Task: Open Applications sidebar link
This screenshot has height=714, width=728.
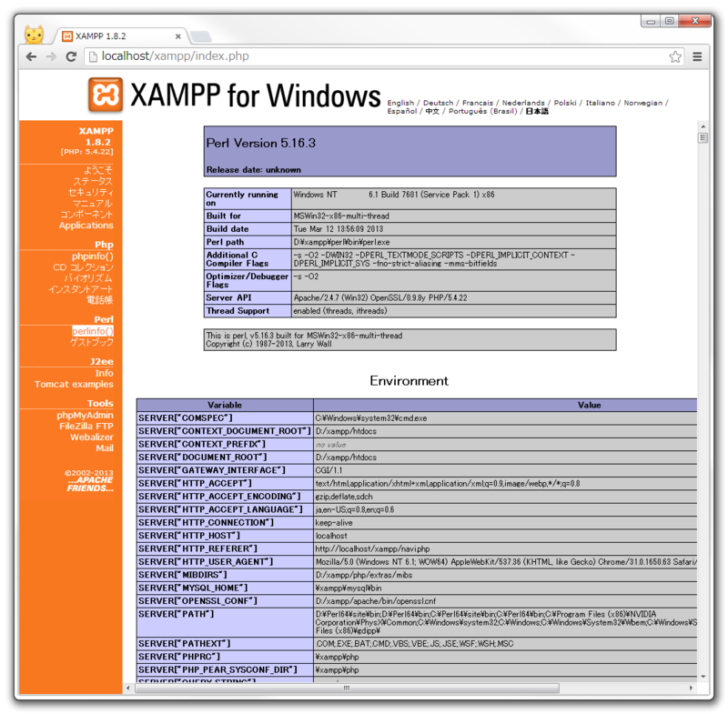Action: 86,226
